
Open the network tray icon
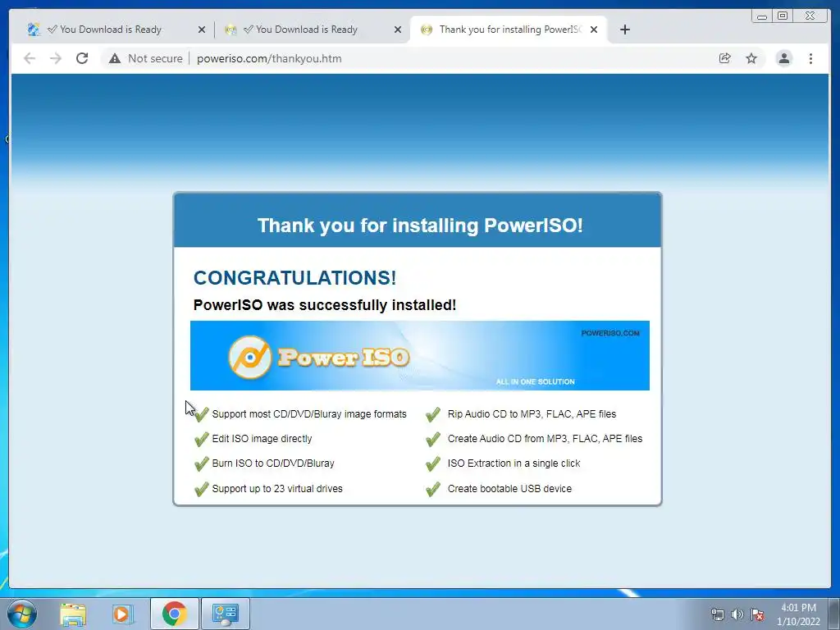[717, 614]
